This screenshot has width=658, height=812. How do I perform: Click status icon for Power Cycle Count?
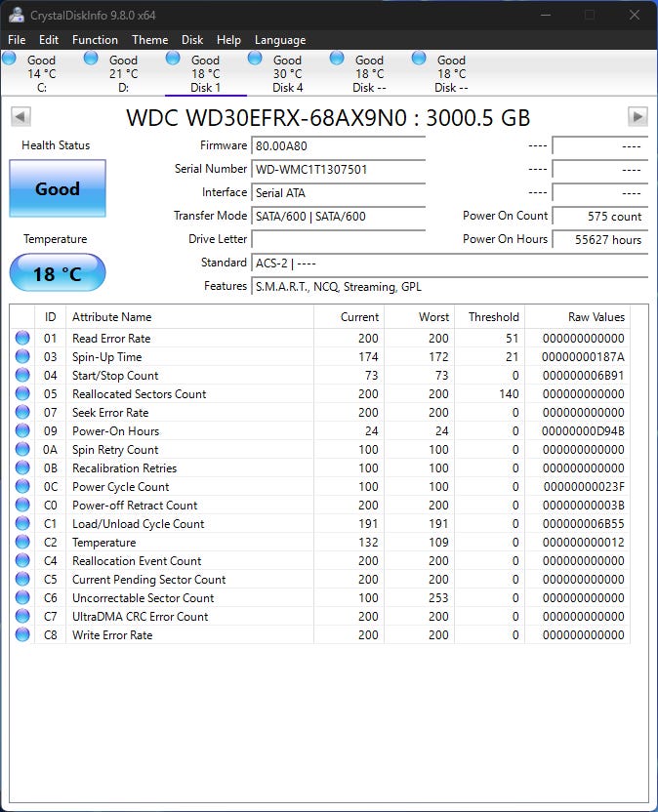tap(22, 486)
